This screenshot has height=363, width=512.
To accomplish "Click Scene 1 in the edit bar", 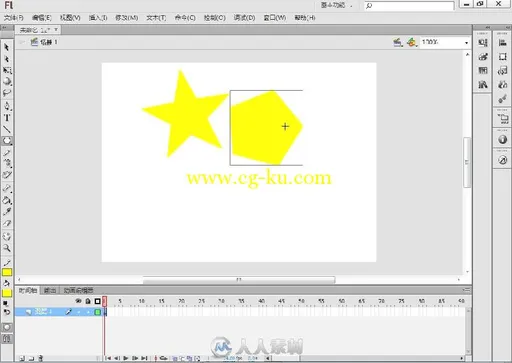I will (44, 42).
